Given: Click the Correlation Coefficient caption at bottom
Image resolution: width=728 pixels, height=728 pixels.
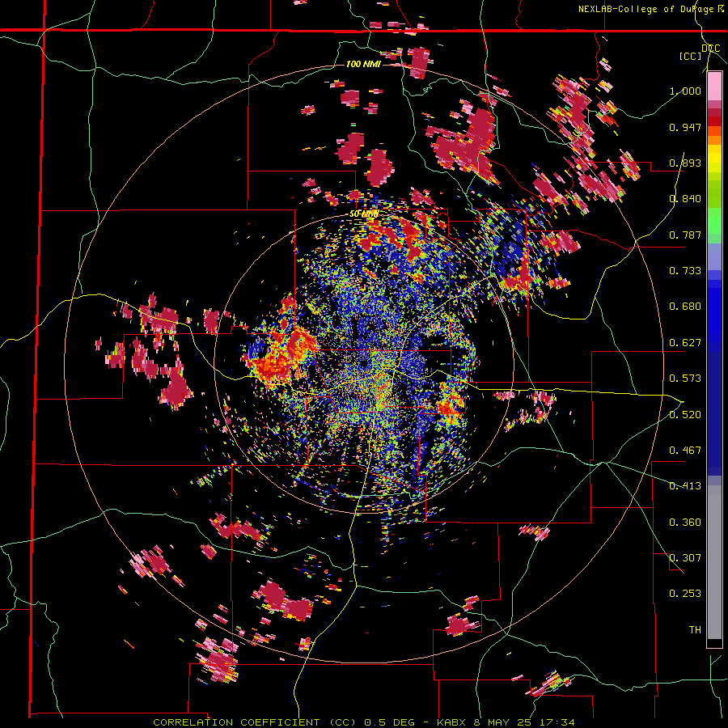Looking at the screenshot, I should click(x=364, y=722).
